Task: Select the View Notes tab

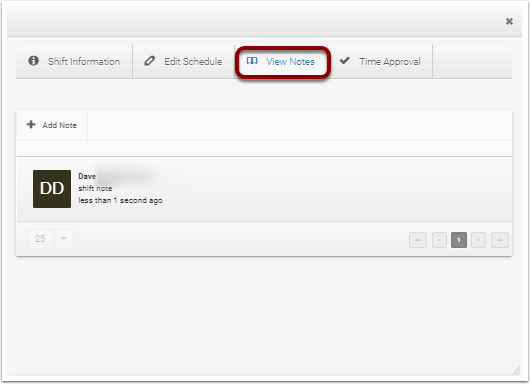Action: pos(281,62)
